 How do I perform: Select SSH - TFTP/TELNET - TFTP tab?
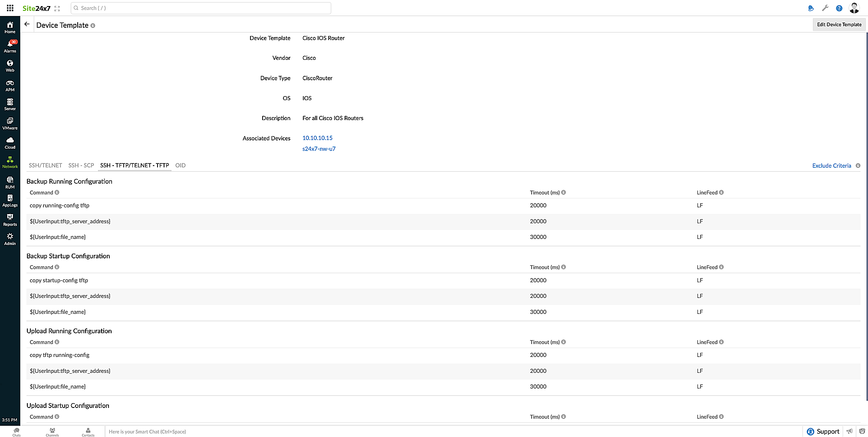(x=135, y=165)
